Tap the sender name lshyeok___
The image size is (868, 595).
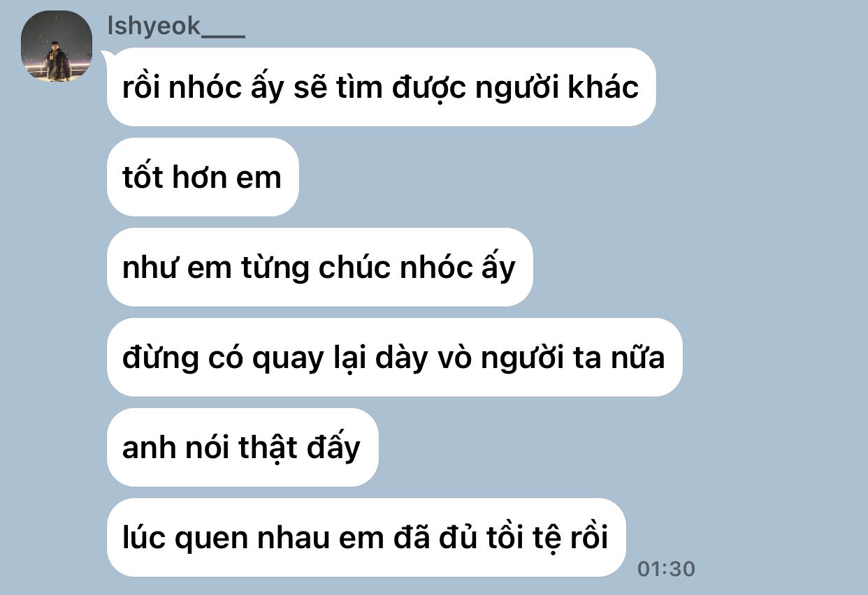[176, 27]
